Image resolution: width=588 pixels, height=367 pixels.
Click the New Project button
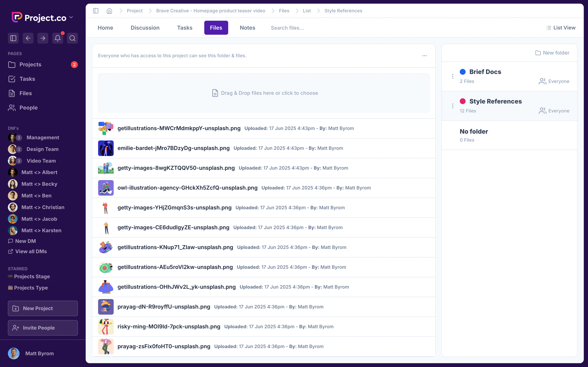point(43,308)
